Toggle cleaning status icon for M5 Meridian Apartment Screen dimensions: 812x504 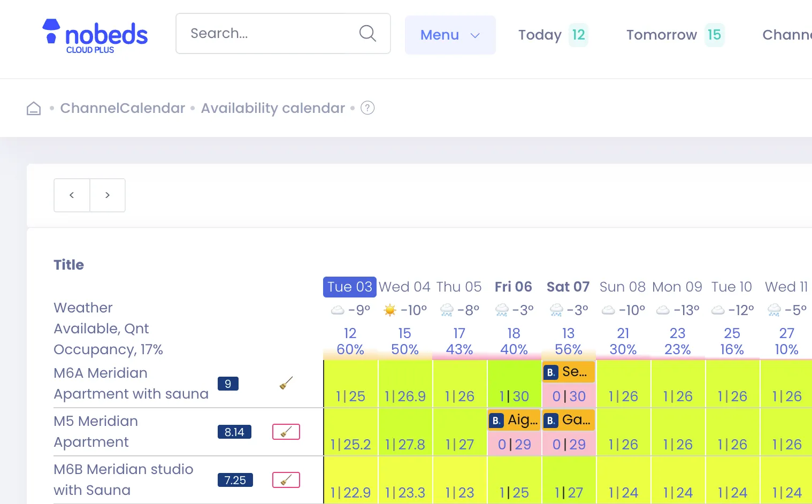pyautogui.click(x=286, y=432)
